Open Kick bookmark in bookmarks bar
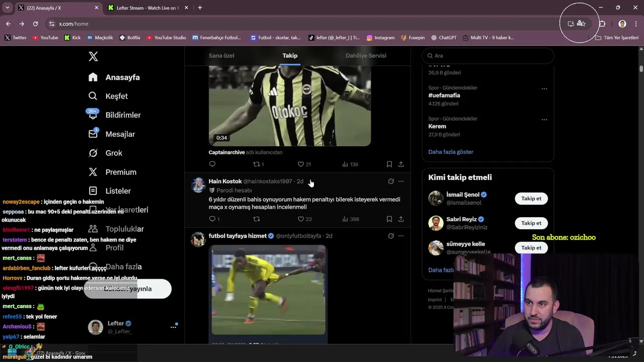644x362 pixels. pyautogui.click(x=72, y=38)
